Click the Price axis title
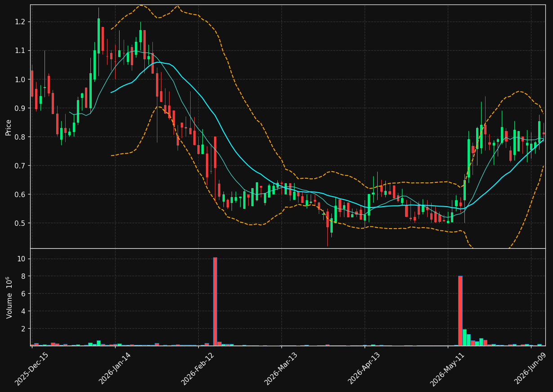This screenshot has width=553, height=392. point(9,127)
